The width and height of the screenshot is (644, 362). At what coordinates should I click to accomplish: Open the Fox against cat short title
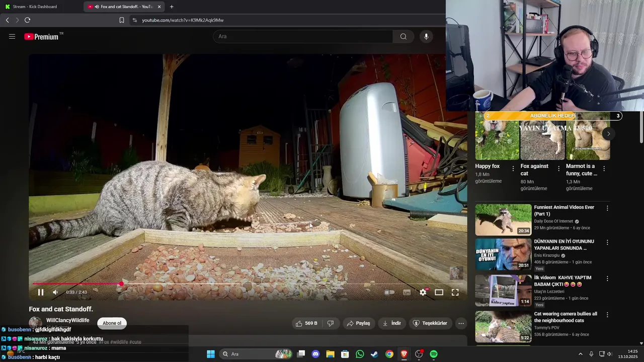pos(534,169)
